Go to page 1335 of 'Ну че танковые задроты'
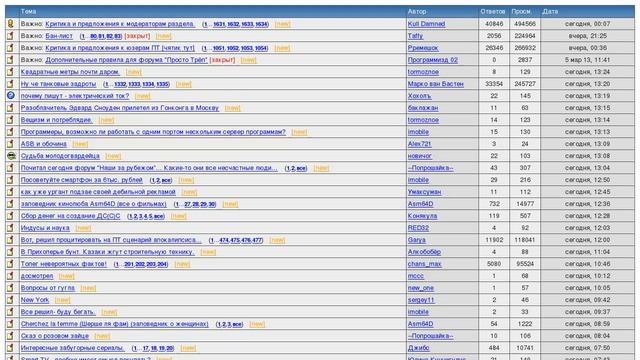 (162, 84)
